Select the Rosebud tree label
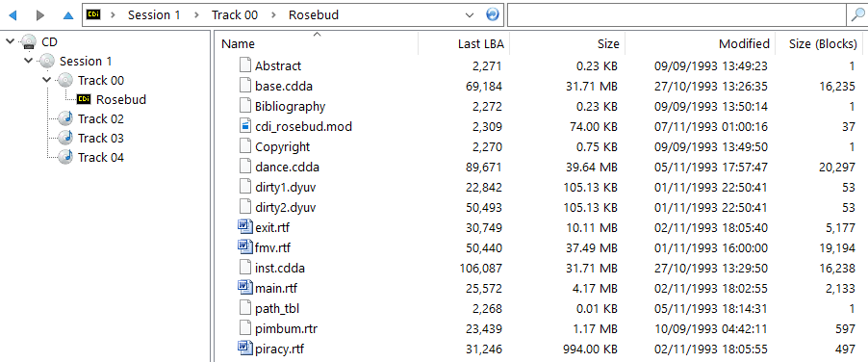 pos(121,99)
